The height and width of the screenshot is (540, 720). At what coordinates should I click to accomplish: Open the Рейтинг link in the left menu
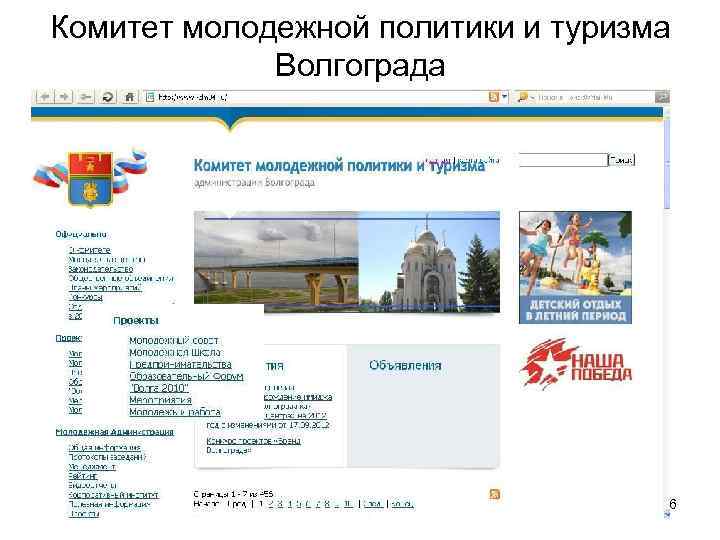pos(83,476)
